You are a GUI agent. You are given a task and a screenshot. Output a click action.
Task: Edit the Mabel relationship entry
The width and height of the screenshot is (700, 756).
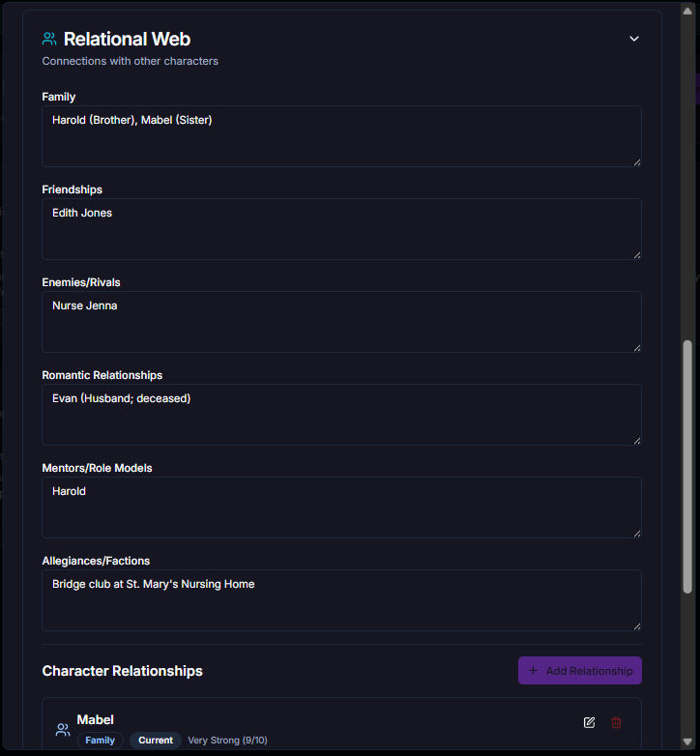tap(590, 723)
